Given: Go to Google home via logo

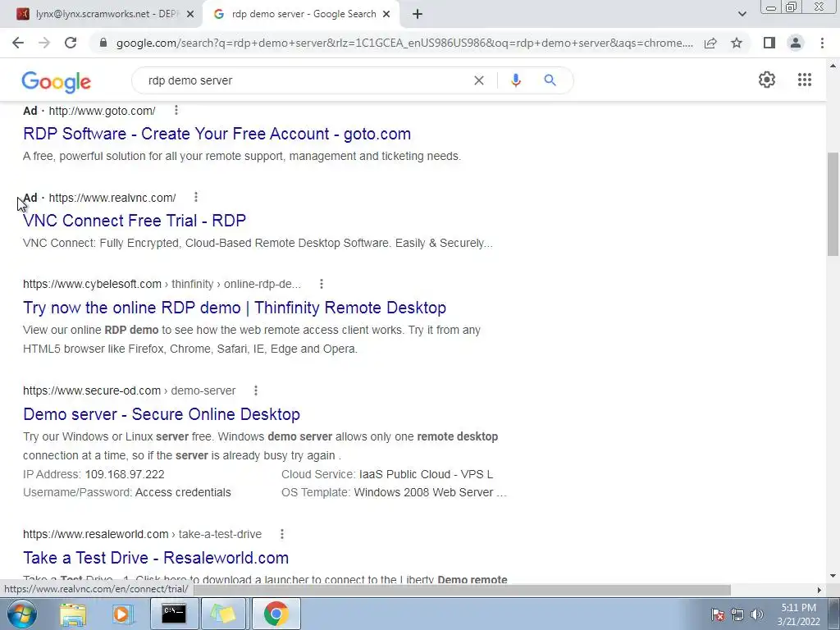Looking at the screenshot, I should click(x=57, y=81).
